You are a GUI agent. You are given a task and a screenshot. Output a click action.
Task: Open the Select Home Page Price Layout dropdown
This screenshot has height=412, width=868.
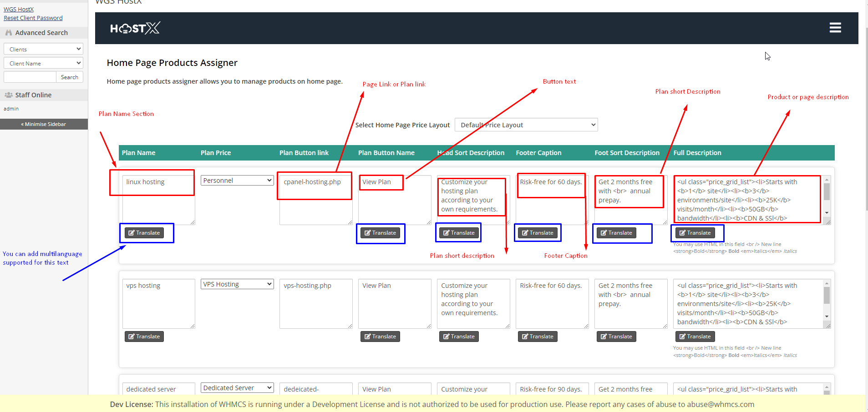526,125
